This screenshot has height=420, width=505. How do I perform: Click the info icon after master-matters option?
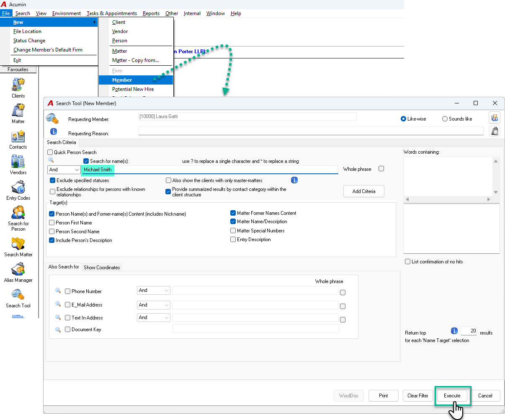tap(294, 180)
